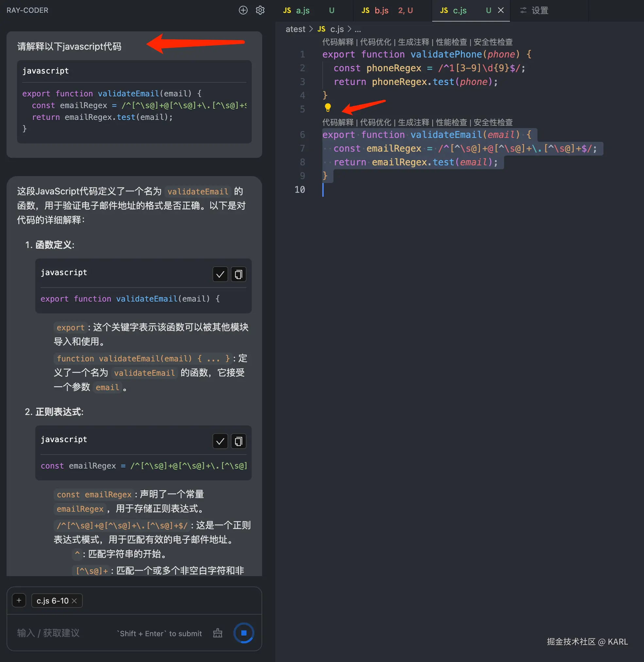Click 安全性检查 above validatePhone function
The height and width of the screenshot is (662, 644).
[493, 42]
